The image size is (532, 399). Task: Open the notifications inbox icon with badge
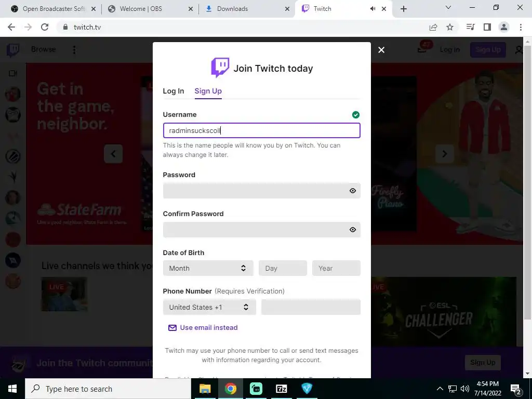tap(422, 49)
